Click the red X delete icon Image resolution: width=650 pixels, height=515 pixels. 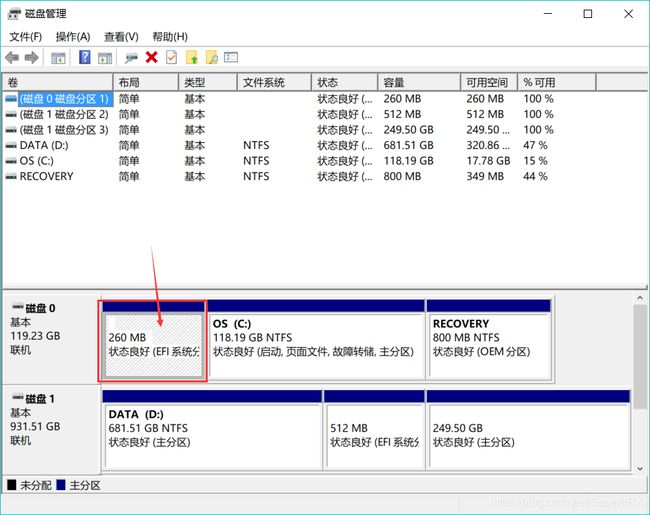pos(151,58)
